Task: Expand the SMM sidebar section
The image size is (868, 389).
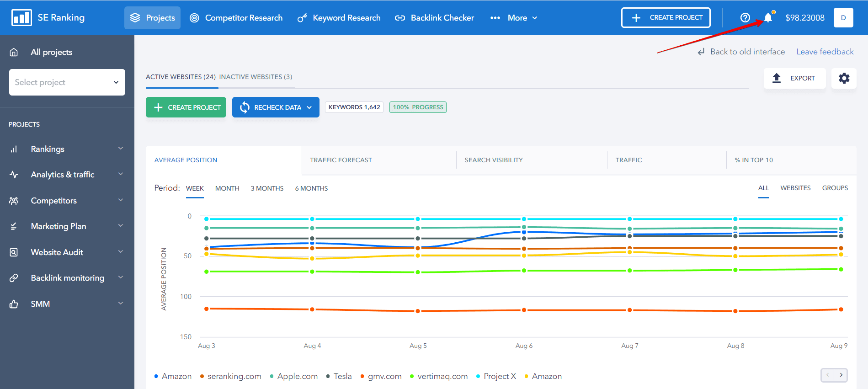Action: pos(121,304)
